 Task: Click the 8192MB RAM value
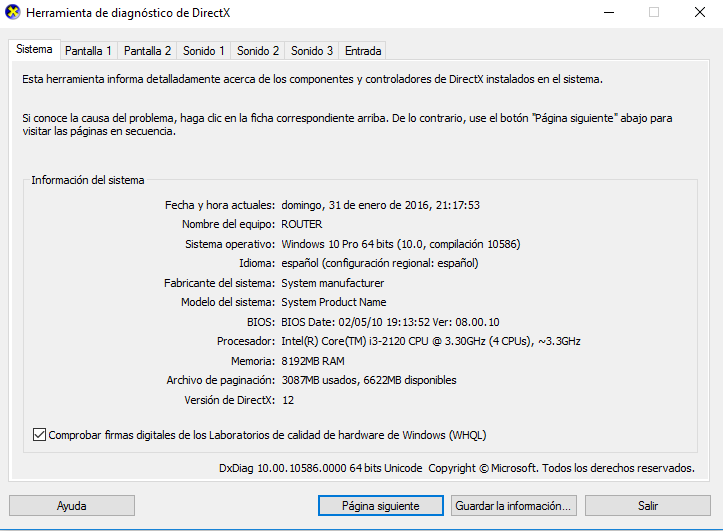(313, 361)
